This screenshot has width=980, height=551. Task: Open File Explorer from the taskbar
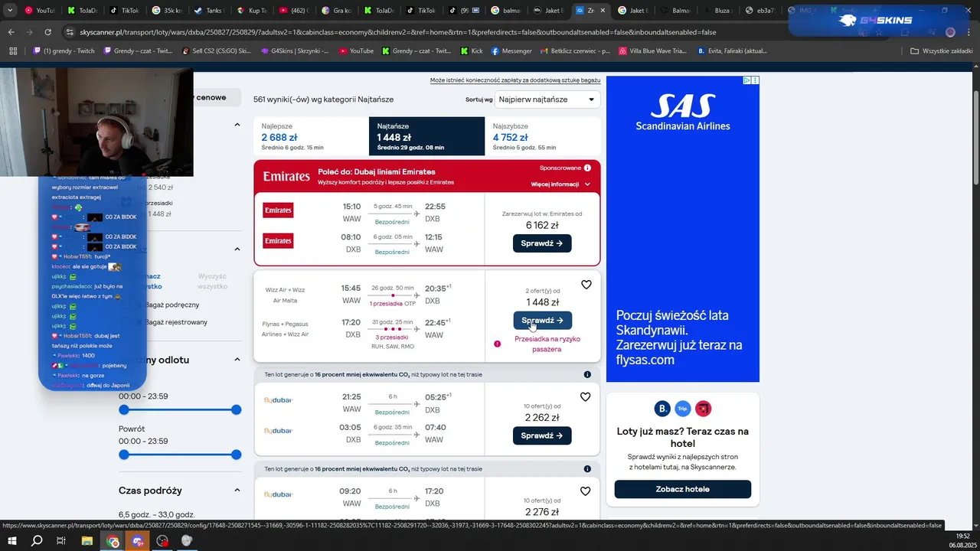87,541
